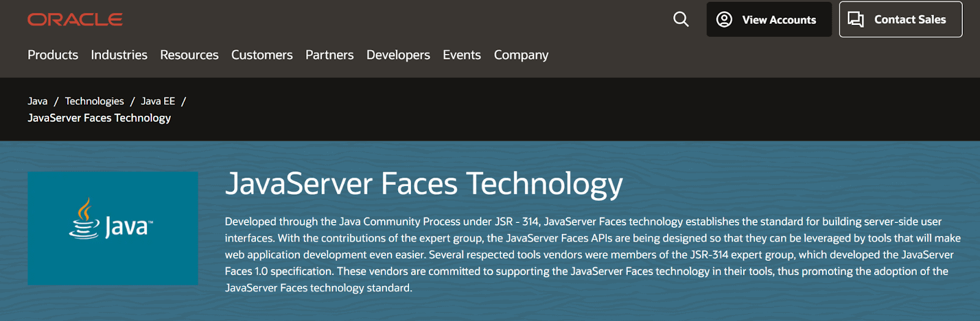The height and width of the screenshot is (321, 980).
Task: Open the Industries menu
Action: point(119,55)
